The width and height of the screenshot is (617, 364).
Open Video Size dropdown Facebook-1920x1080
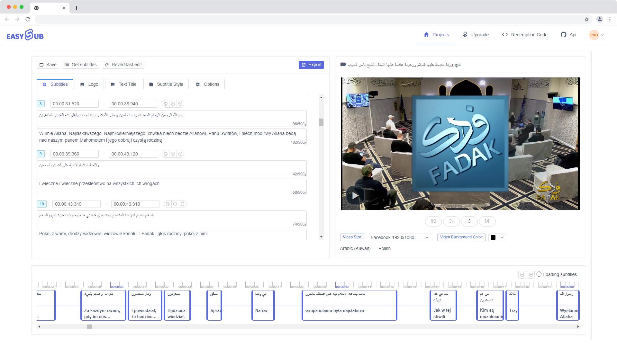pos(399,237)
